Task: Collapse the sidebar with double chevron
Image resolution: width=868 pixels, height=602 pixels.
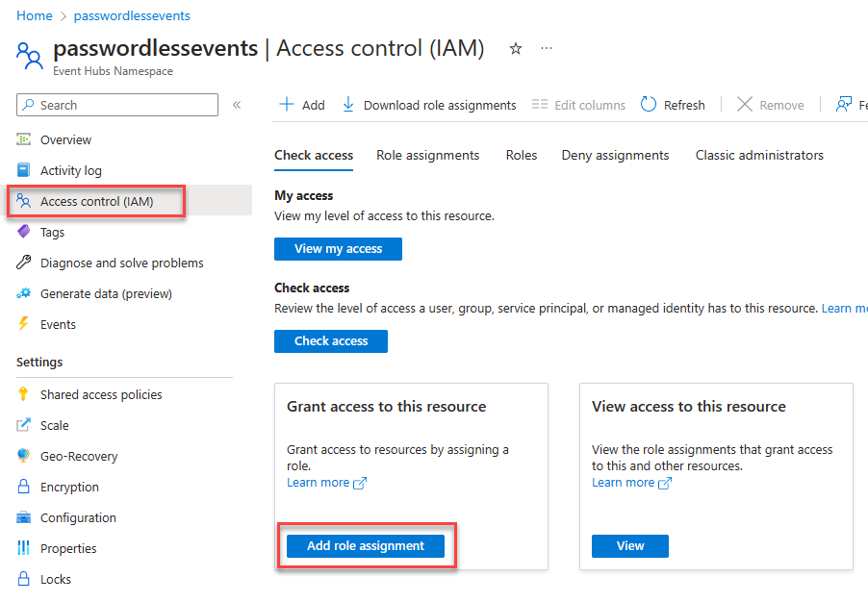Action: [237, 105]
